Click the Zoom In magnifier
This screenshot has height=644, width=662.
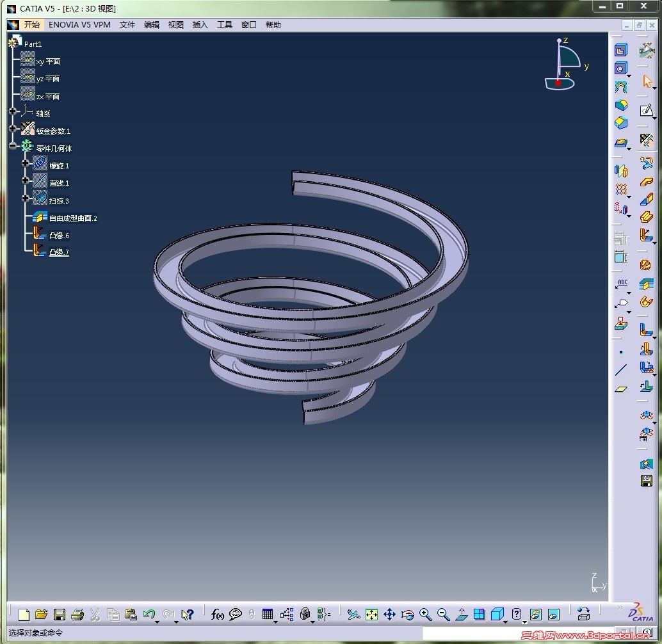point(426,615)
